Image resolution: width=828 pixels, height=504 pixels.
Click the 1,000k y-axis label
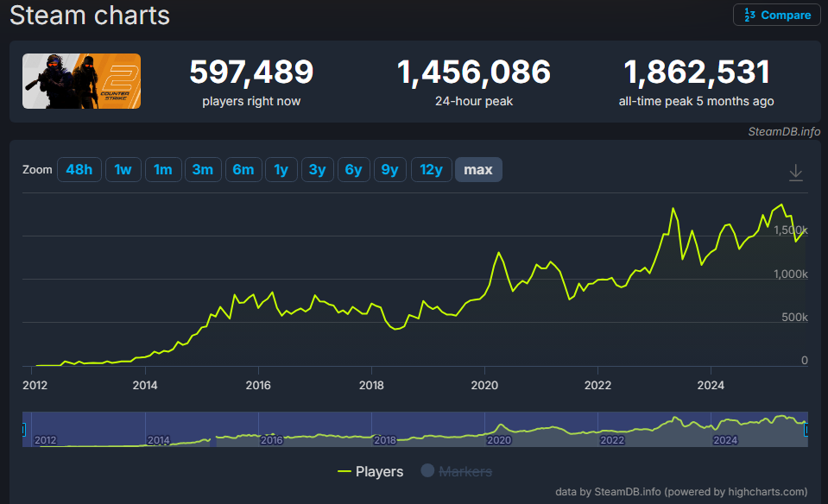(x=791, y=274)
